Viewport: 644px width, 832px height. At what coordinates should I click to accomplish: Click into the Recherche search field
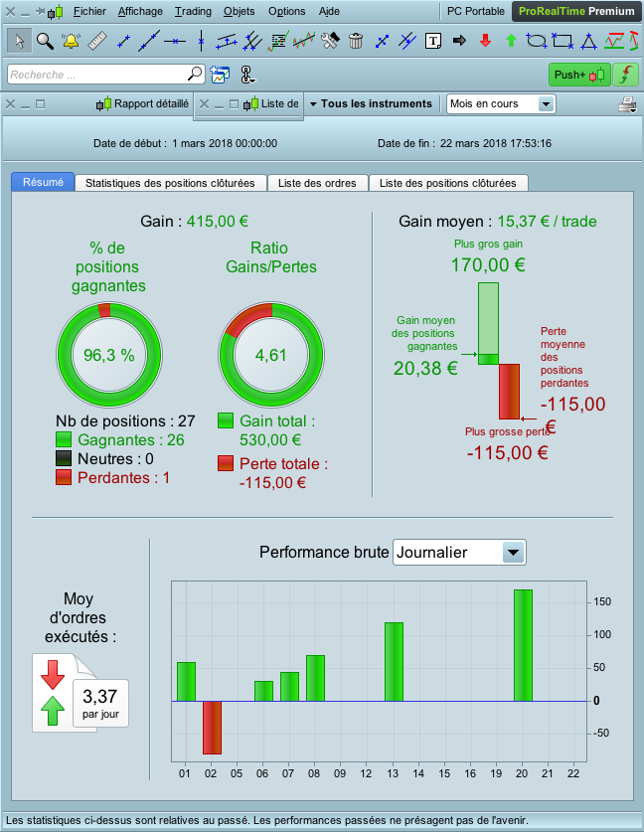point(106,75)
